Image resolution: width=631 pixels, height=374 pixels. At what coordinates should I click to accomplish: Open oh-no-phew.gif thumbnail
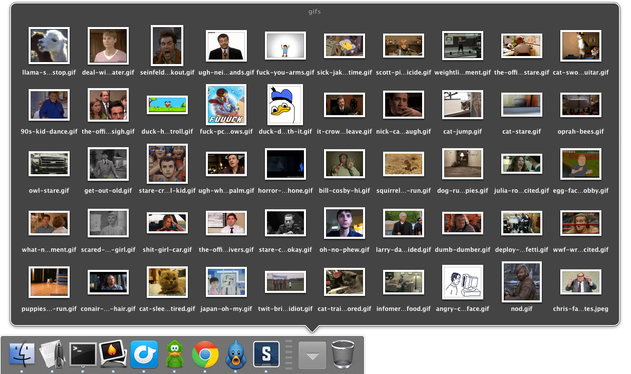(344, 223)
